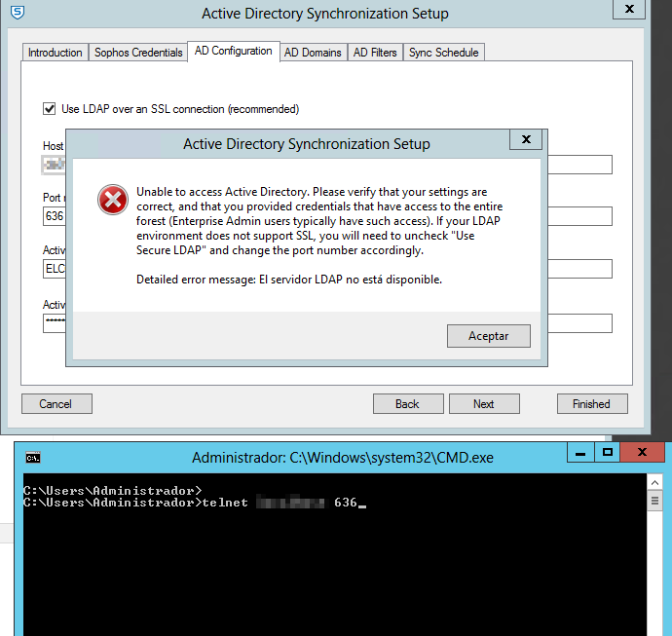The height and width of the screenshot is (636, 672).
Task: Open the AD Filters tab
Action: click(x=375, y=53)
